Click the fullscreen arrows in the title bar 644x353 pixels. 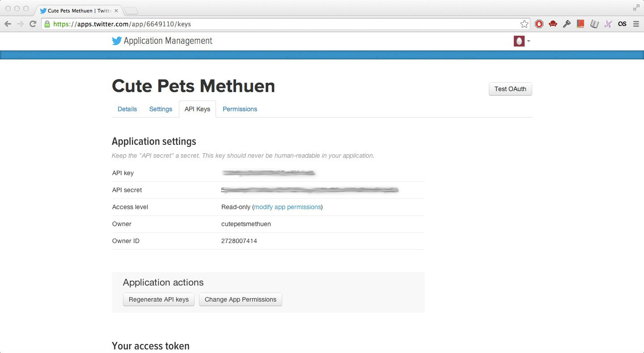point(636,8)
